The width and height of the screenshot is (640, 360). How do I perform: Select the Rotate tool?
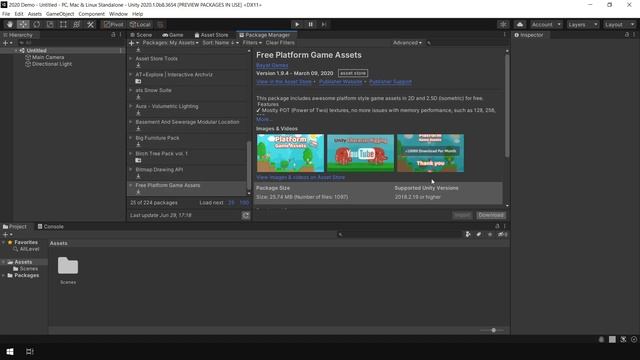[x=37, y=24]
